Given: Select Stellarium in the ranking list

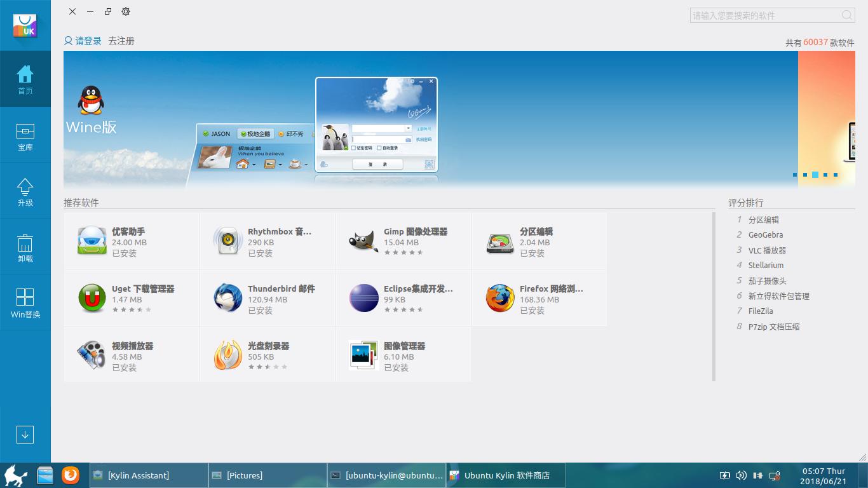Looking at the screenshot, I should click(x=766, y=266).
